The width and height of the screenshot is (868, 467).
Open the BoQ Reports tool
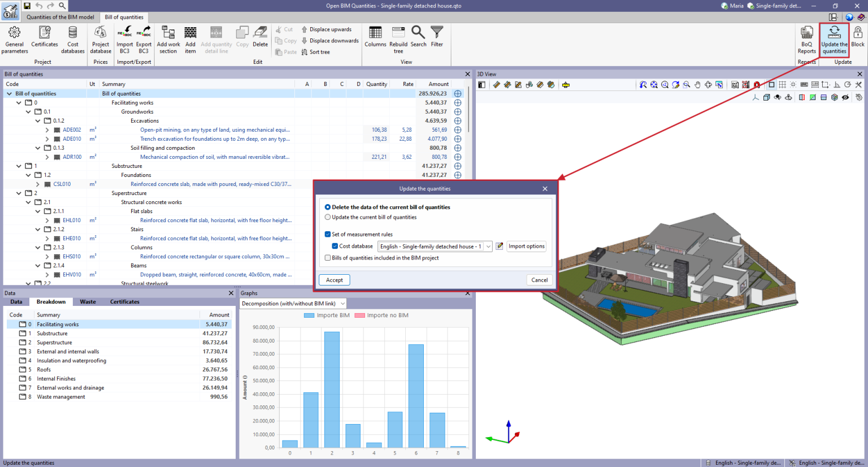tap(806, 38)
